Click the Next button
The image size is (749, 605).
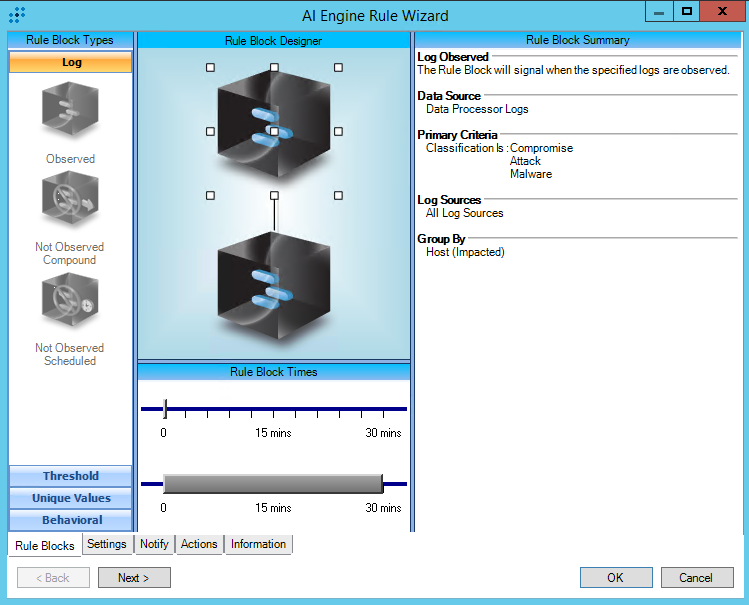click(134, 578)
